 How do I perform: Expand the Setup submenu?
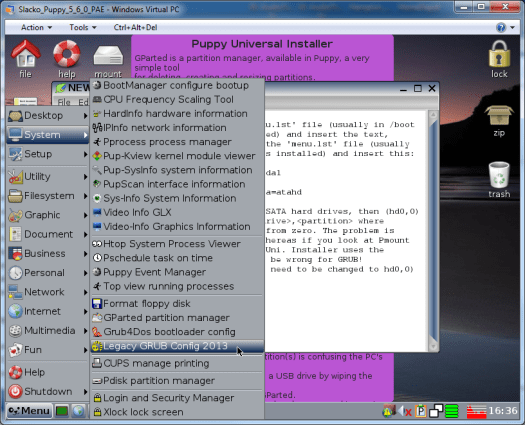tap(48, 154)
